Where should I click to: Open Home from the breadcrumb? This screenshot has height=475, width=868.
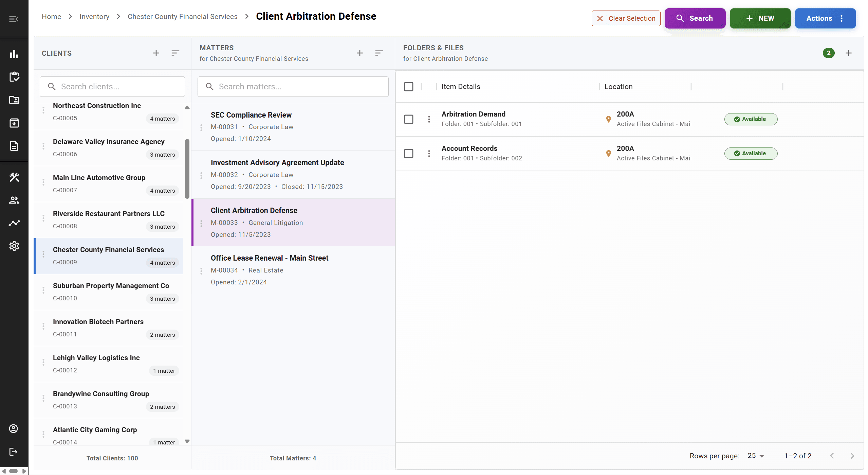point(51,16)
